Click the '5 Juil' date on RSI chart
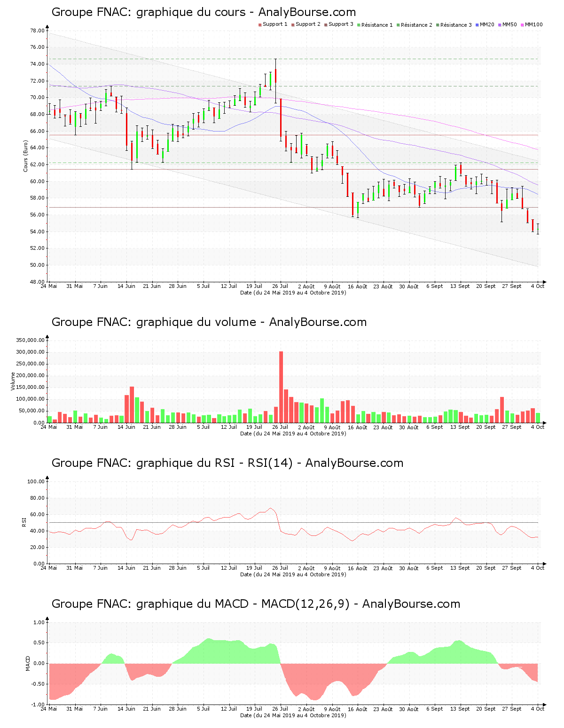The height and width of the screenshot is (728, 564). coord(203,568)
